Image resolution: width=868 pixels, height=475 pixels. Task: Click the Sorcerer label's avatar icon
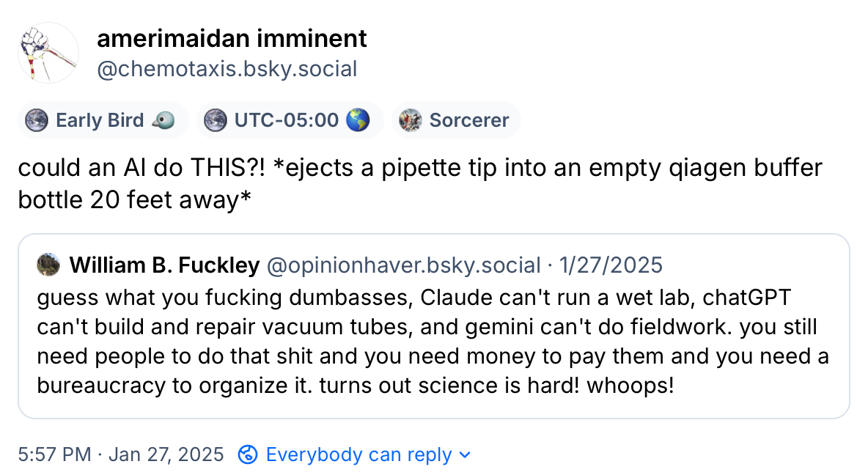[411, 120]
